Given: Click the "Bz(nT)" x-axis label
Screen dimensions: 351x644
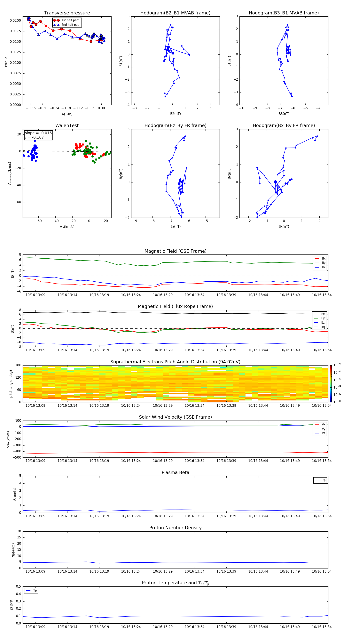Looking at the screenshot, I should [175, 227].
